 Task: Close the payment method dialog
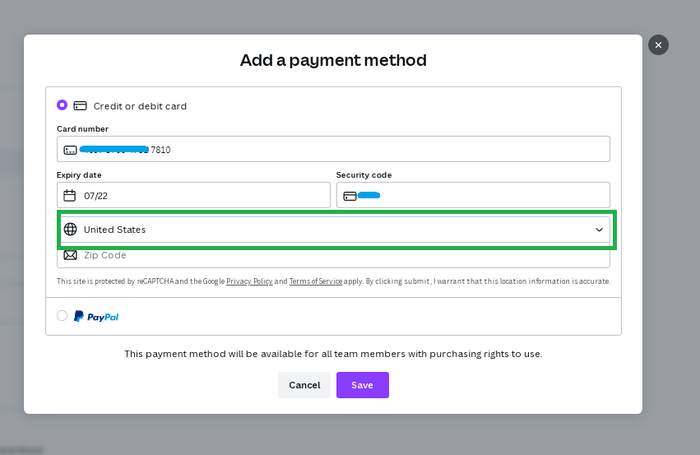[x=658, y=45]
